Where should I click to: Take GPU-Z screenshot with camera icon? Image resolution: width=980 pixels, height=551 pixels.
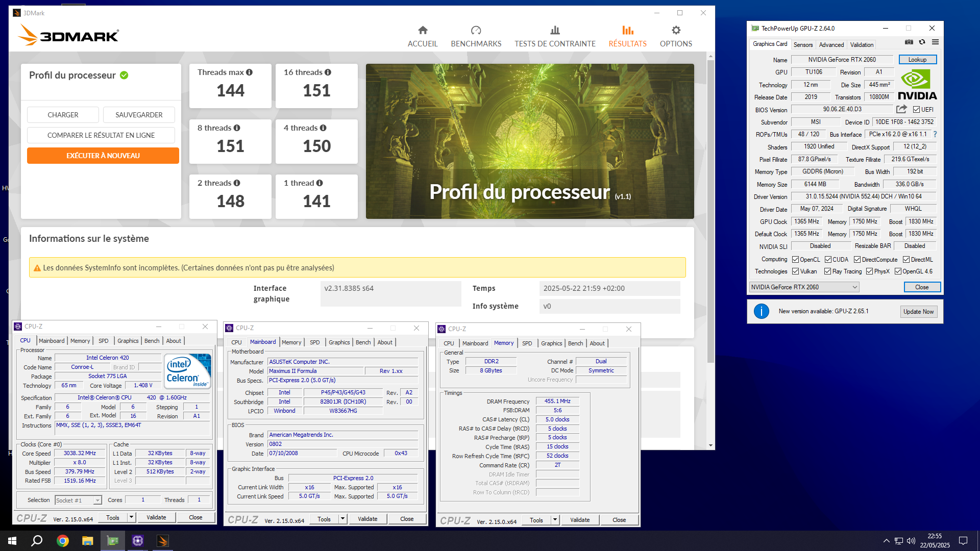click(x=909, y=42)
